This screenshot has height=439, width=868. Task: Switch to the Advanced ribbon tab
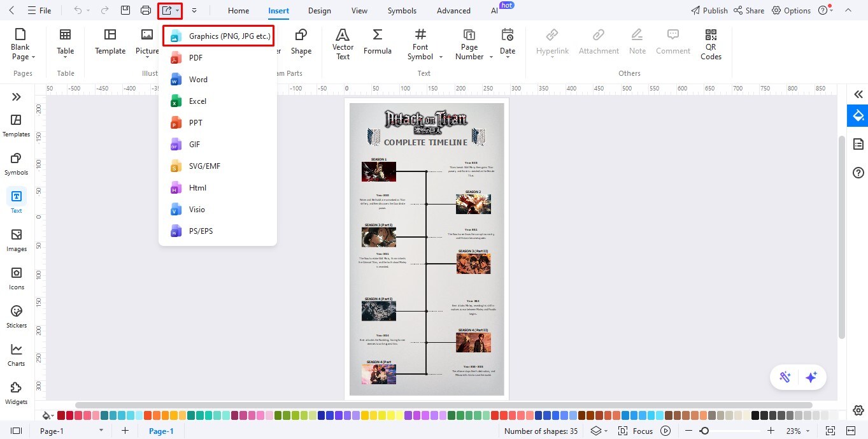(453, 10)
